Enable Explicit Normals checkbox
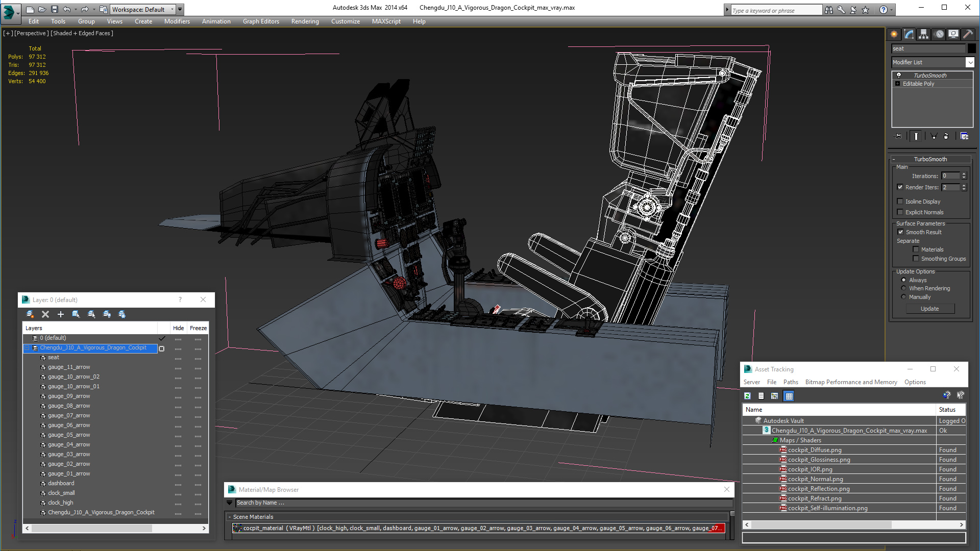This screenshot has width=980, height=551. 900,212
